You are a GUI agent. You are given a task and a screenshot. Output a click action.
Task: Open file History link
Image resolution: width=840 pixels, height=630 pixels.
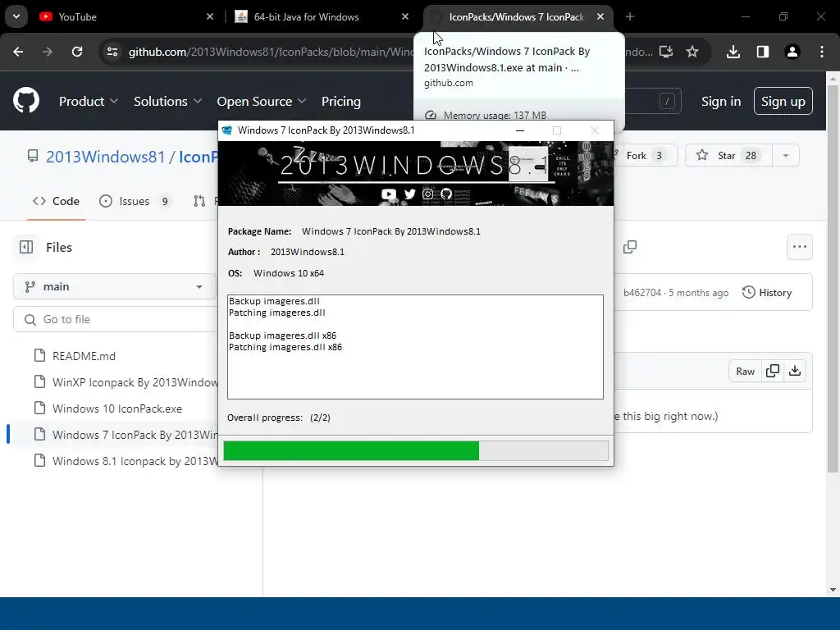tap(767, 293)
